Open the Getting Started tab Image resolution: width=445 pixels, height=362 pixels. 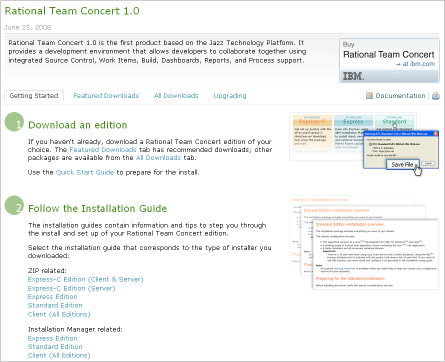coord(34,96)
